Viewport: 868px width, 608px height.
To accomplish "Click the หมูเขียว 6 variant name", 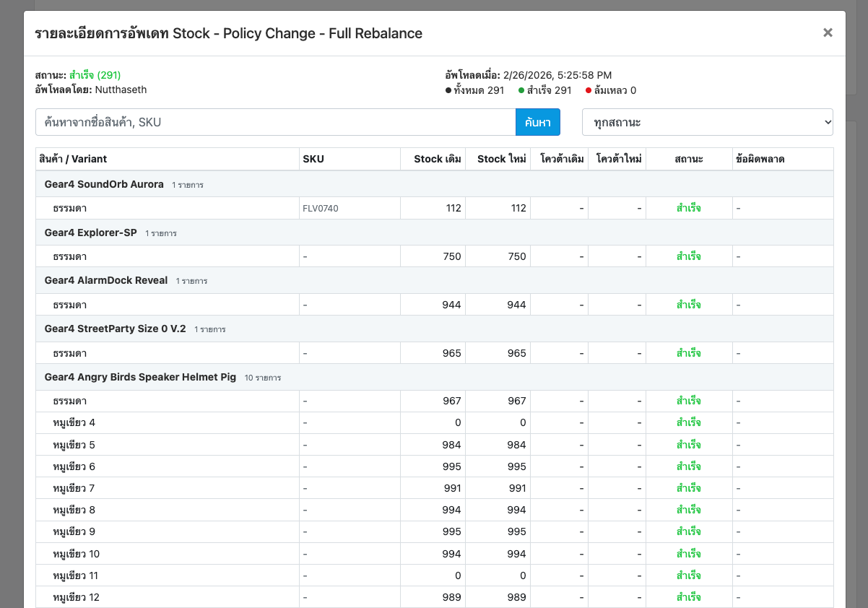I will point(74,466).
